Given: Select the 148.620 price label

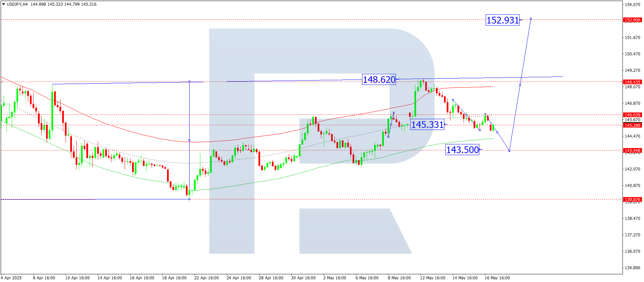Looking at the screenshot, I should coord(379,80).
